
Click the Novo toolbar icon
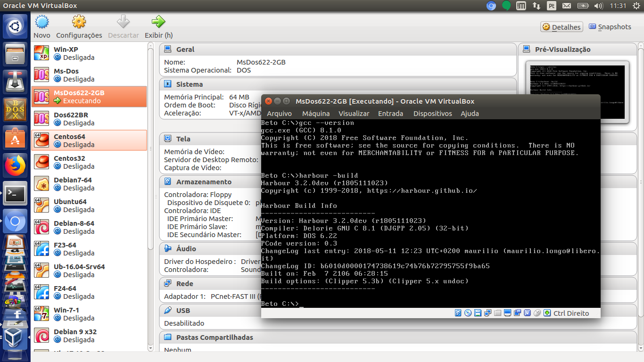tap(42, 22)
